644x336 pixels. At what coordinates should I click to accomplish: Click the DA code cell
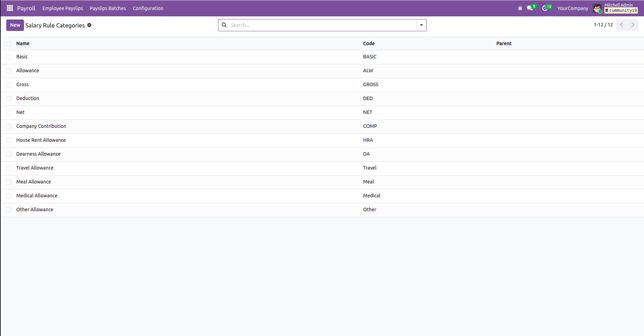click(366, 154)
